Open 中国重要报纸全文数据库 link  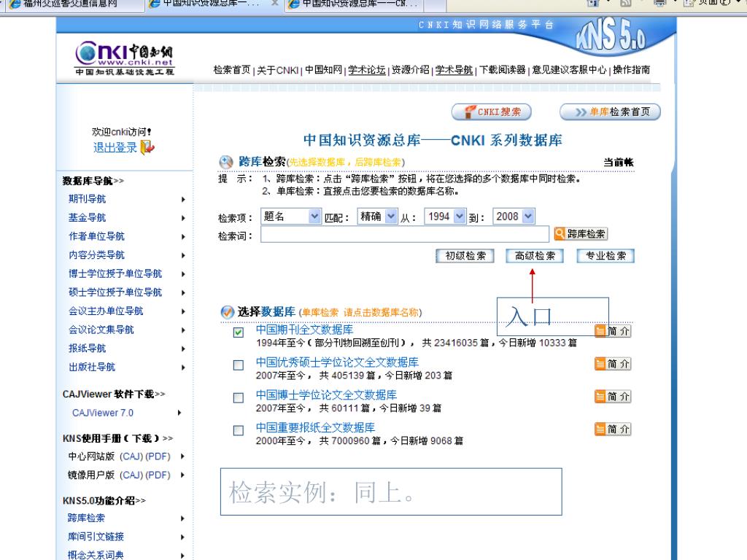click(315, 427)
